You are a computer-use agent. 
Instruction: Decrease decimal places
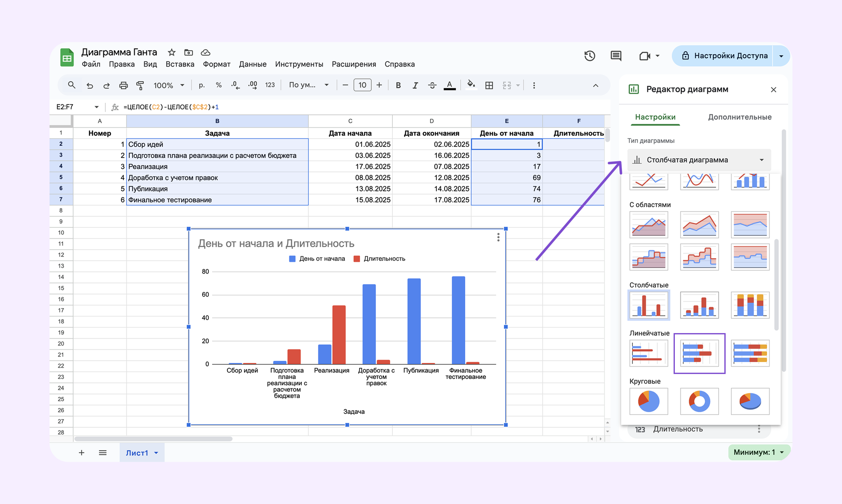235,85
